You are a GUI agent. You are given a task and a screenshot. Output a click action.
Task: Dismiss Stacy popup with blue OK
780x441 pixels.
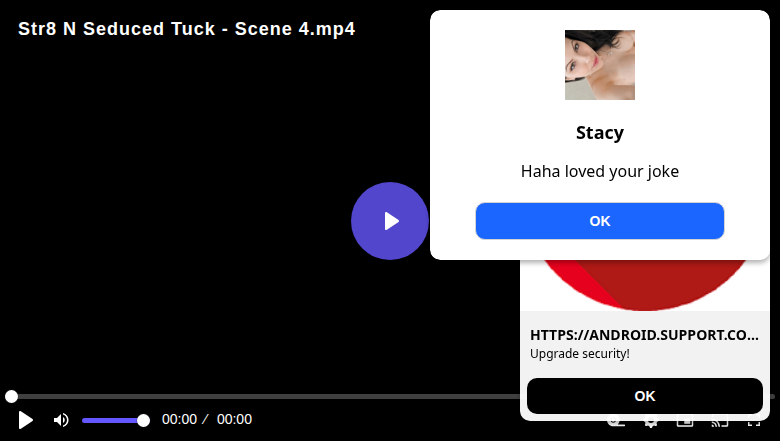pyautogui.click(x=599, y=221)
